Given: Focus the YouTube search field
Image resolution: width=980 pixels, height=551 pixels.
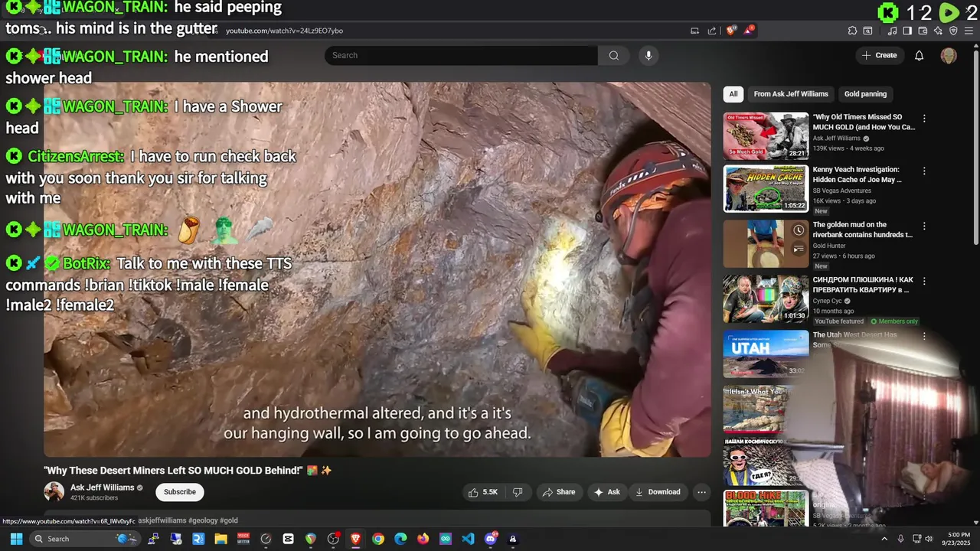Looking at the screenshot, I should pyautogui.click(x=461, y=55).
